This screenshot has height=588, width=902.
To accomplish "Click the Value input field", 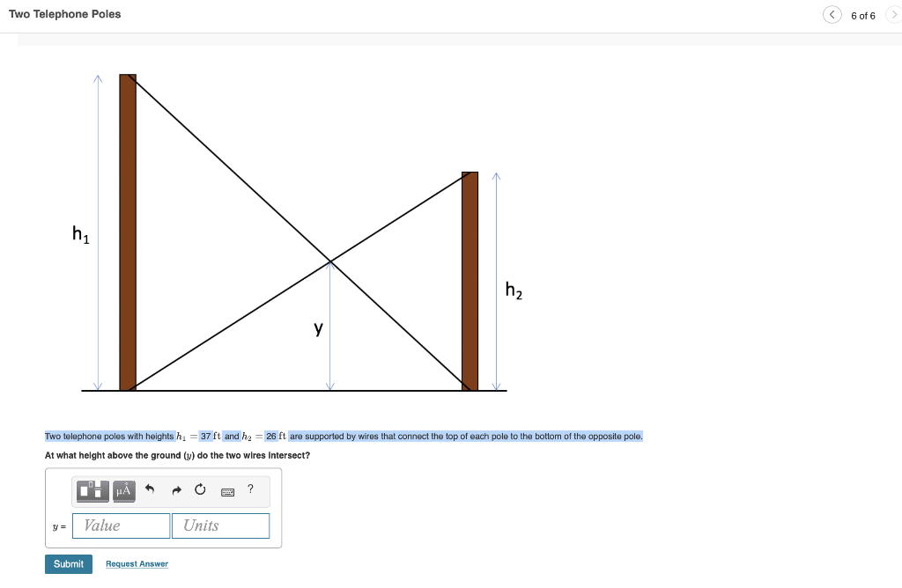I will click(121, 526).
